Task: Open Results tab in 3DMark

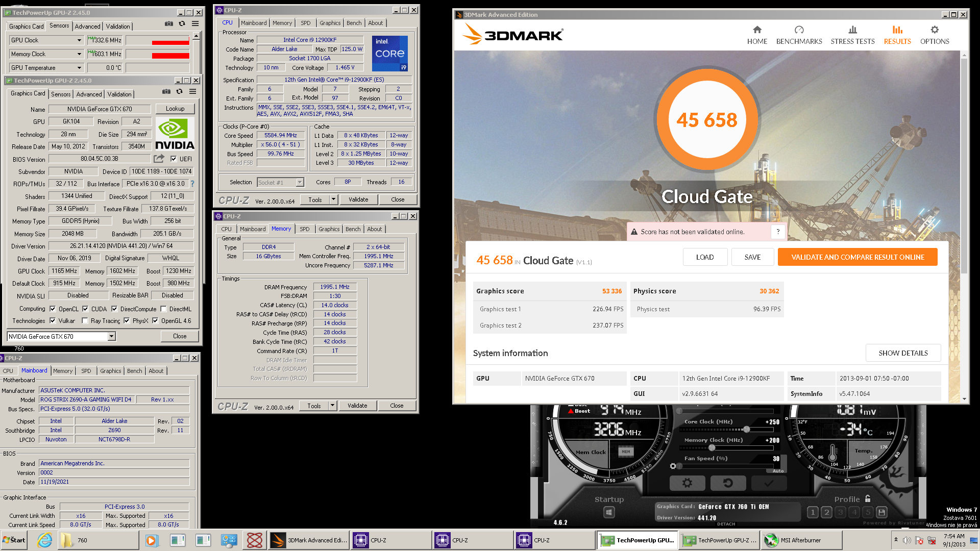Action: tap(897, 35)
